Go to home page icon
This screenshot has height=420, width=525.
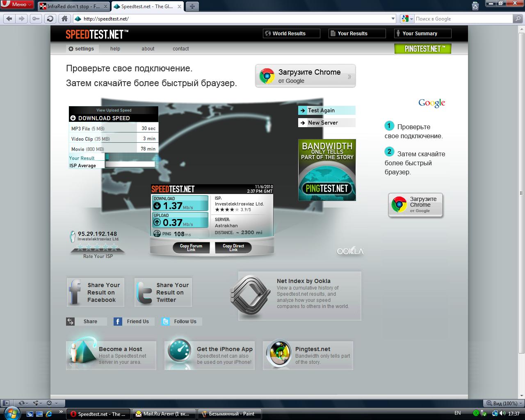click(64, 18)
